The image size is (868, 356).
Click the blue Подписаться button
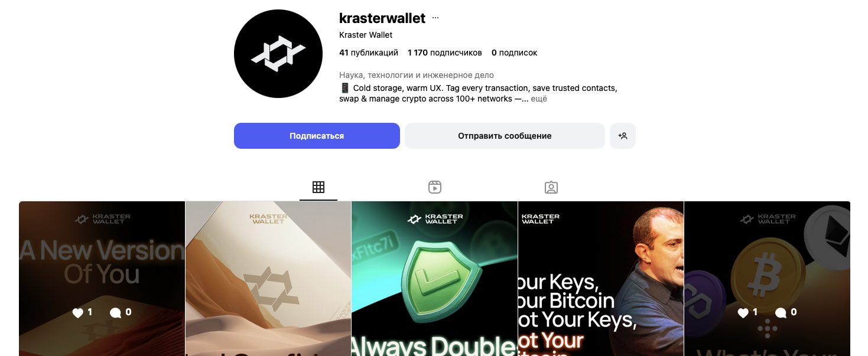point(317,136)
